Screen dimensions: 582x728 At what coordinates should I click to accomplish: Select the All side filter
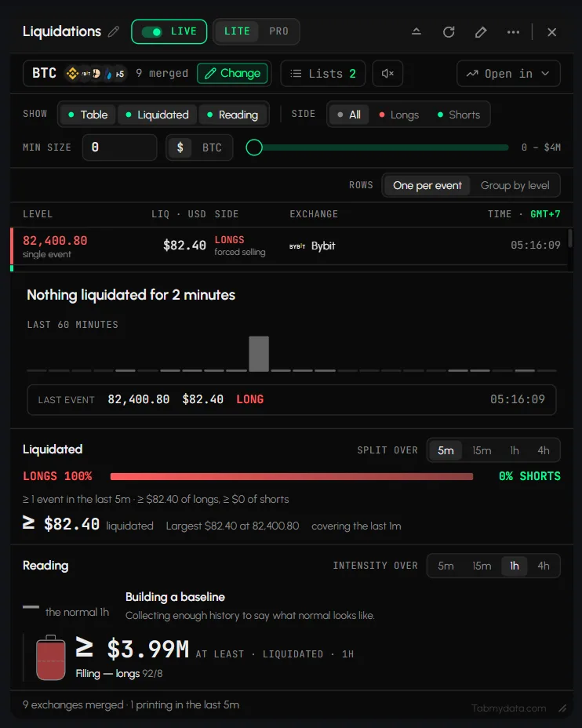pyautogui.click(x=349, y=115)
